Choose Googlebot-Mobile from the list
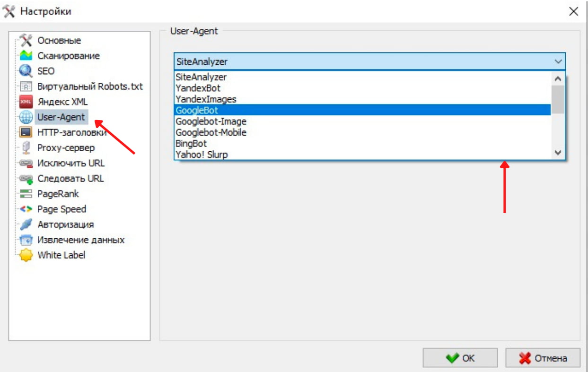 [362, 132]
